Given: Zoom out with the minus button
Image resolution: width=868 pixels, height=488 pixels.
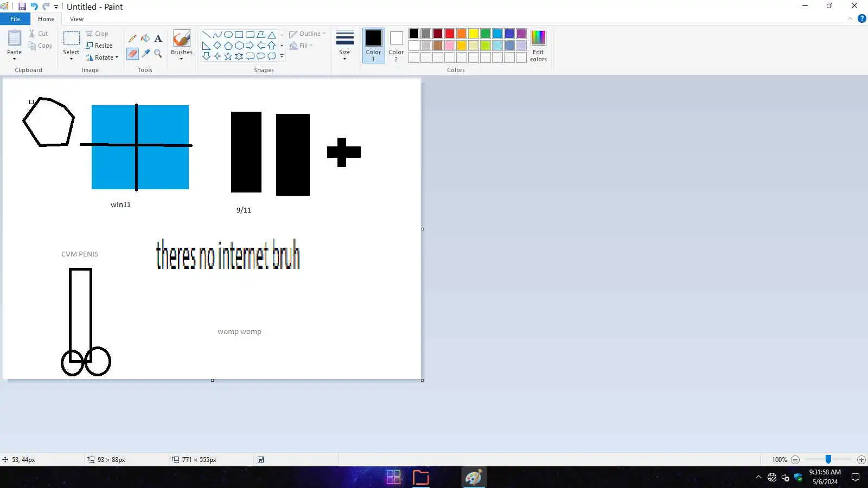Looking at the screenshot, I should (x=795, y=460).
